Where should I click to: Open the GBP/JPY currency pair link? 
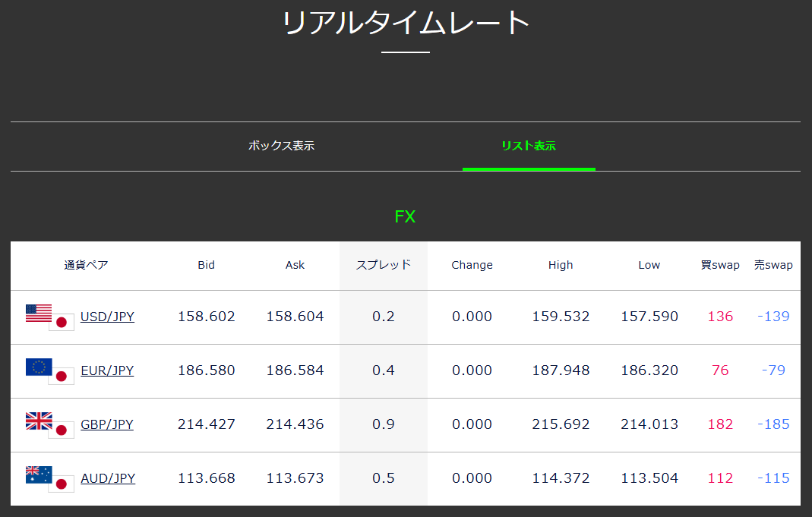(x=107, y=424)
